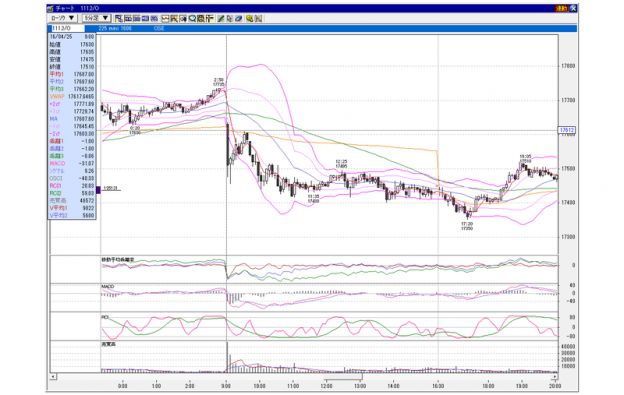
Task: Choose the green pencil drawing tool
Action: [x=220, y=18]
